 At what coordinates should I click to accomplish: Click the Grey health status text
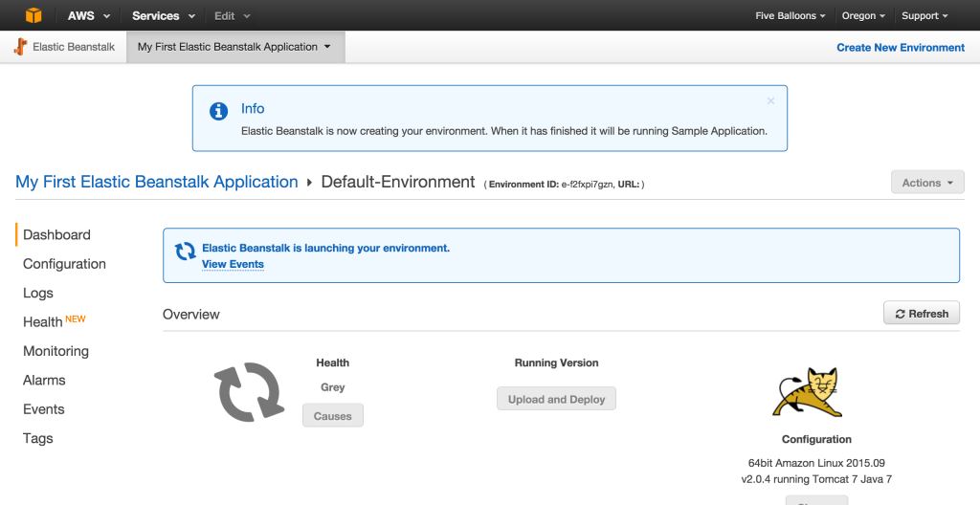coord(332,387)
